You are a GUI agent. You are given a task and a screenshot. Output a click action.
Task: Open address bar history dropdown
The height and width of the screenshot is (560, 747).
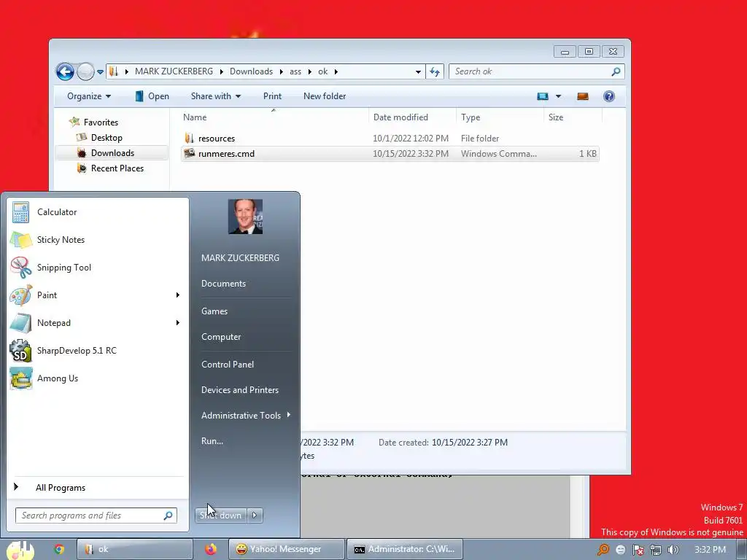click(x=418, y=71)
